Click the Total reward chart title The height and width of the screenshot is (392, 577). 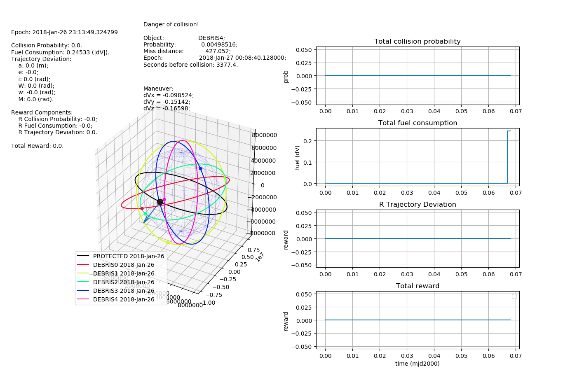point(418,286)
